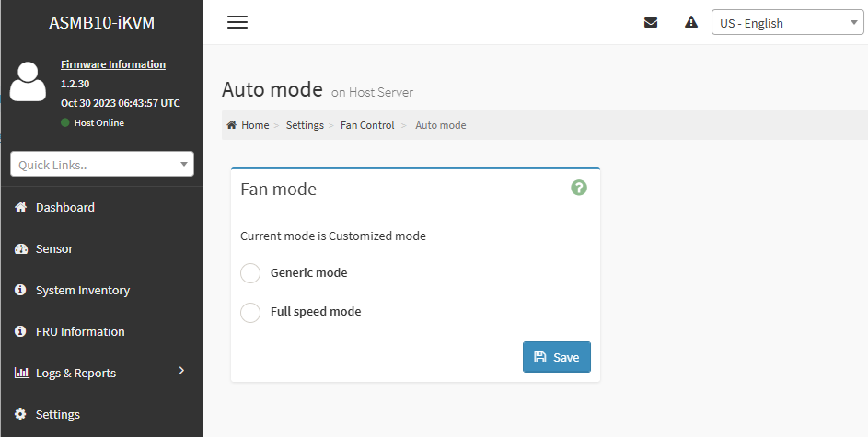Viewport: 868px width, 437px height.
Task: Click the Dashboard home icon in sidebar
Action: coord(20,207)
